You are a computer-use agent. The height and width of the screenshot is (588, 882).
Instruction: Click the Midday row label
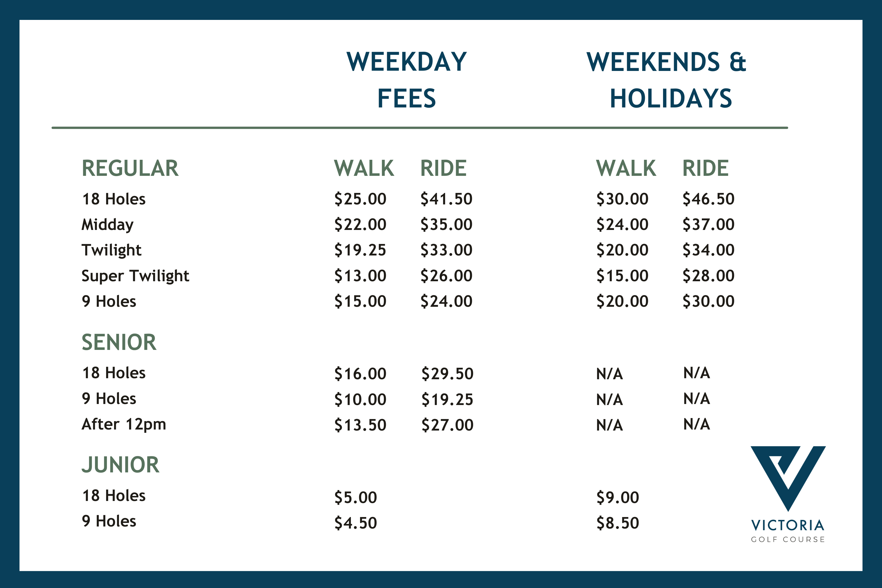[108, 225]
